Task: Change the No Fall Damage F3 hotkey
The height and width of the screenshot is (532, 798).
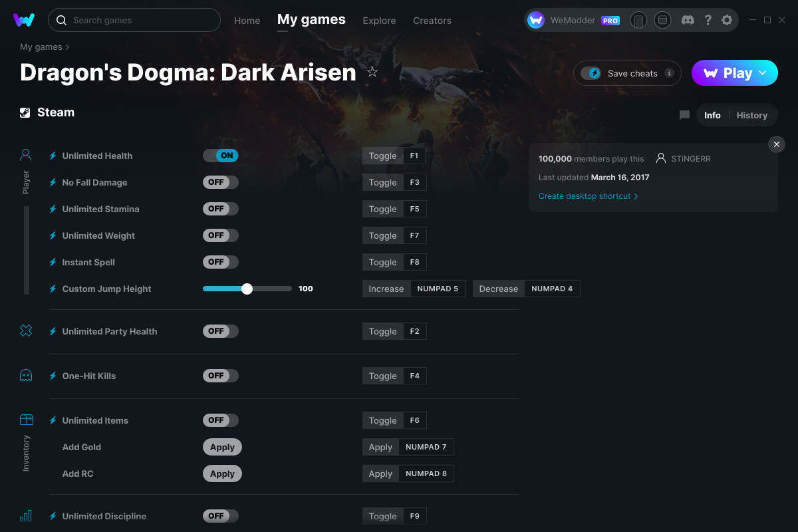Action: (415, 182)
